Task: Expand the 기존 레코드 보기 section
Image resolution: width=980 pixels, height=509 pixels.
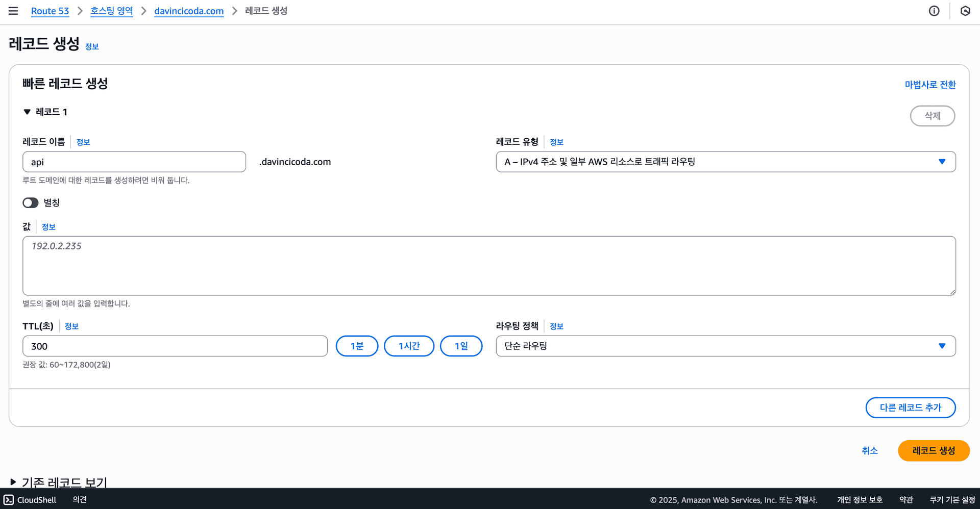Action: click(14, 482)
